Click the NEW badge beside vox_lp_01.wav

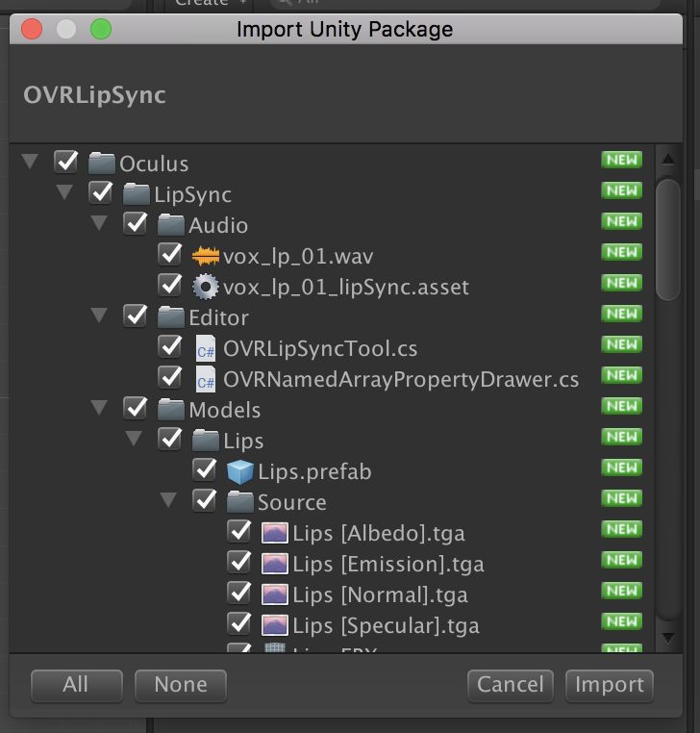coord(621,252)
